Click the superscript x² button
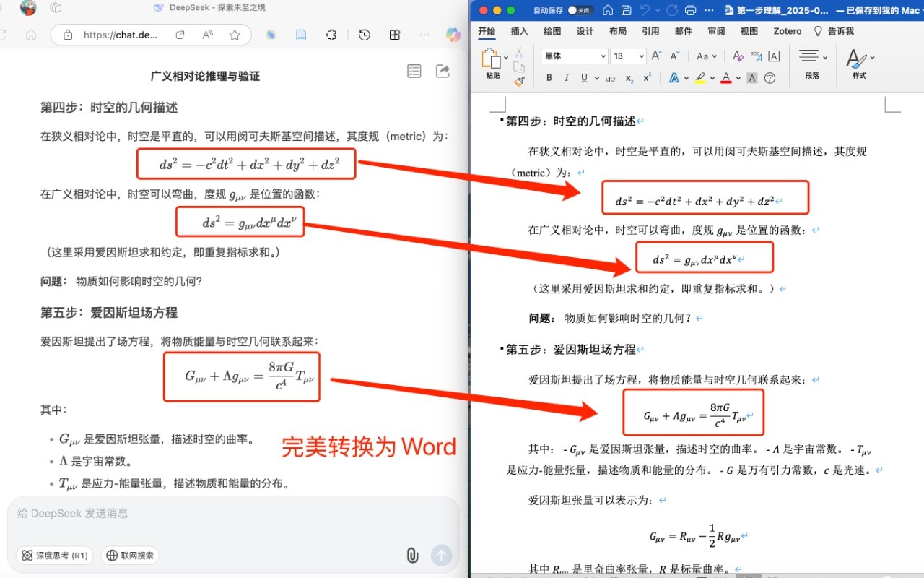The width and height of the screenshot is (924, 578). [x=648, y=77]
